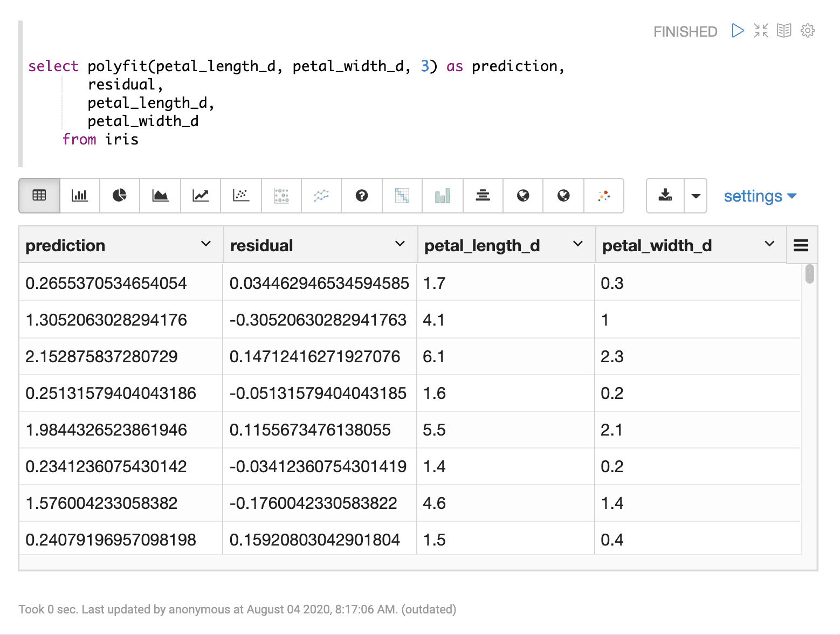The width and height of the screenshot is (840, 635).
Task: Switch visualization to bar chart
Action: pyautogui.click(x=79, y=196)
